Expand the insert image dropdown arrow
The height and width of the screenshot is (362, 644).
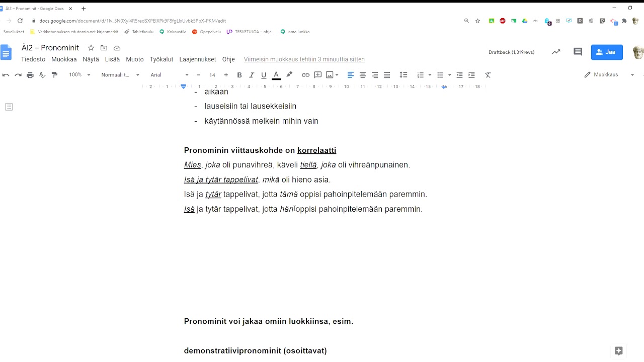[337, 75]
